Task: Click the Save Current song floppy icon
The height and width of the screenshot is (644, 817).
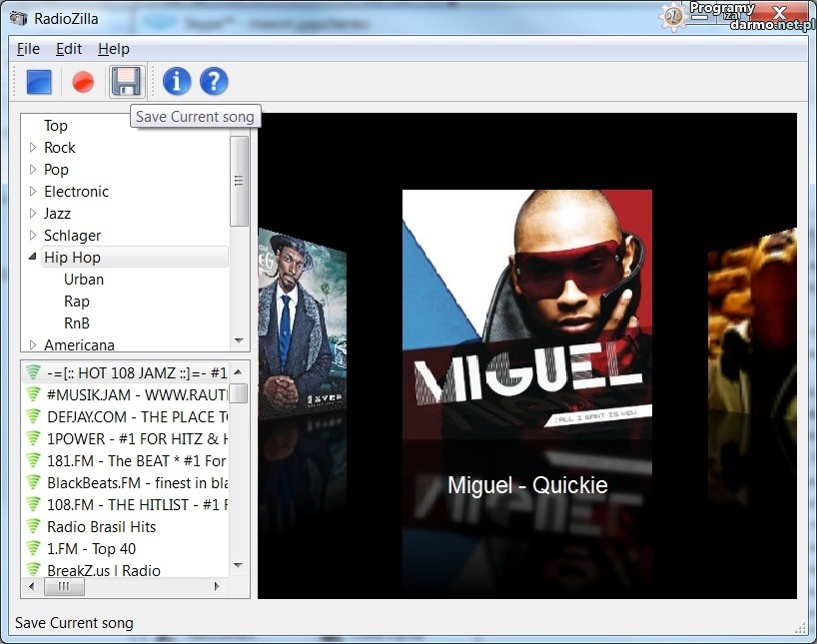Action: tap(126, 82)
